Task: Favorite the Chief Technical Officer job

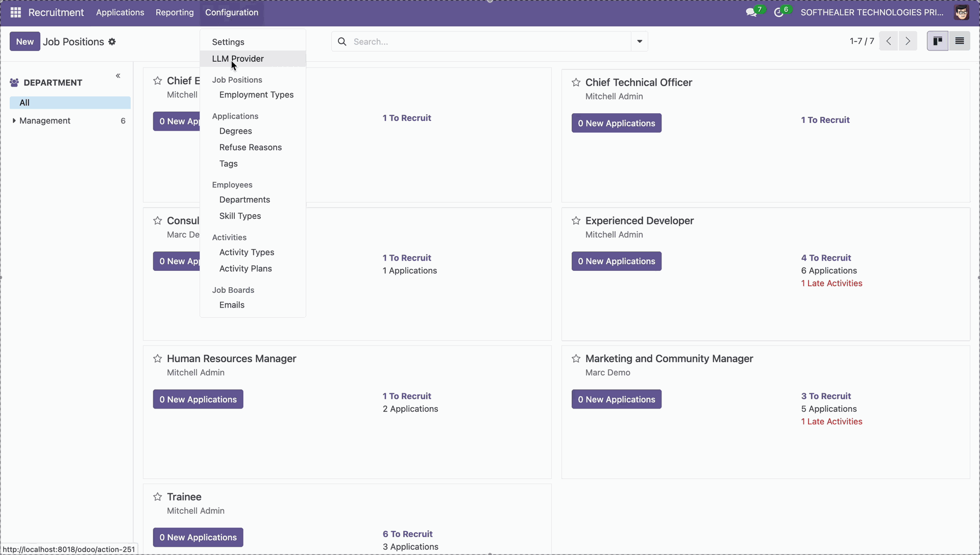Action: pos(576,83)
